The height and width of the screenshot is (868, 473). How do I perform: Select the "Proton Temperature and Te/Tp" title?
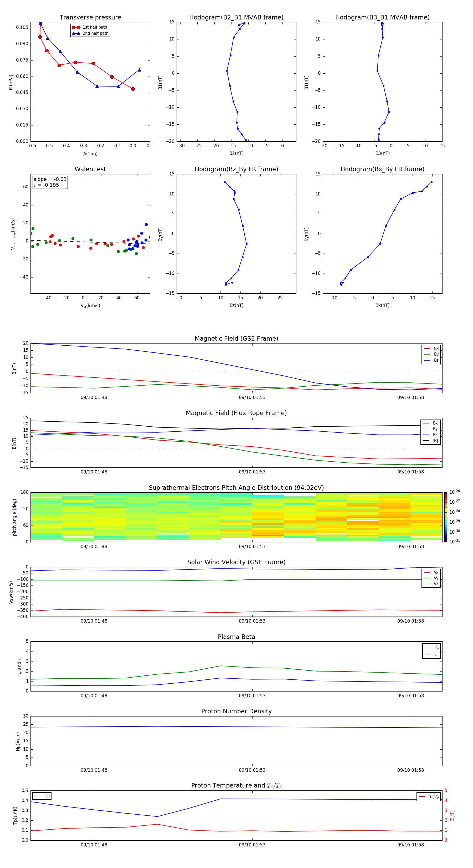pos(236,786)
